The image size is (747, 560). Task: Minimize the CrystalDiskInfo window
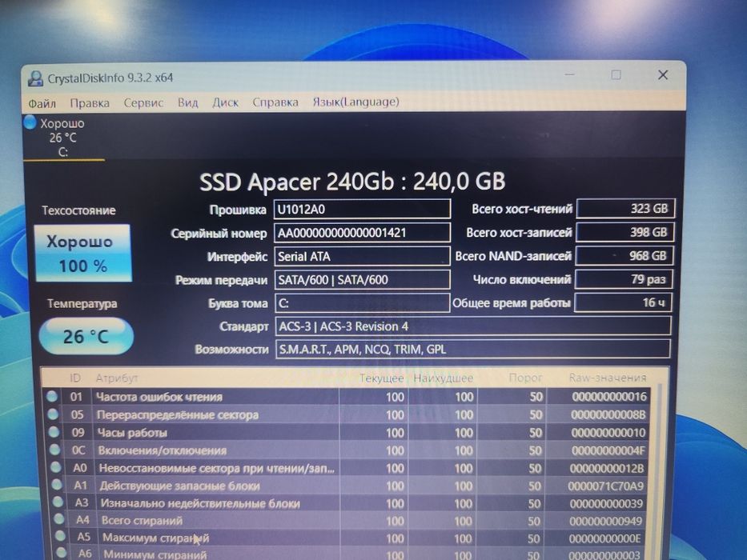[569, 74]
